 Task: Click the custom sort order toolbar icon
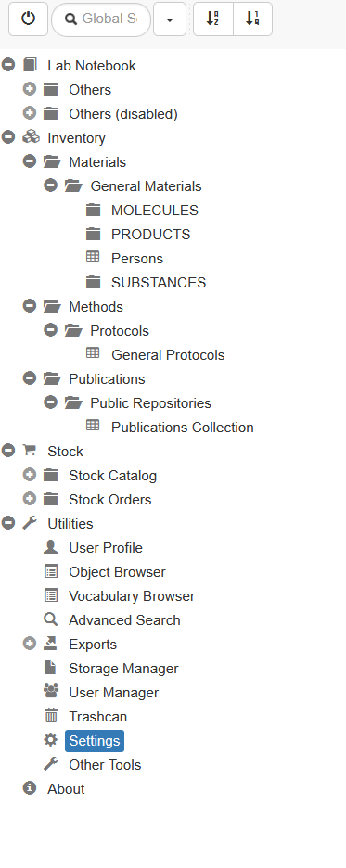[x=253, y=19]
